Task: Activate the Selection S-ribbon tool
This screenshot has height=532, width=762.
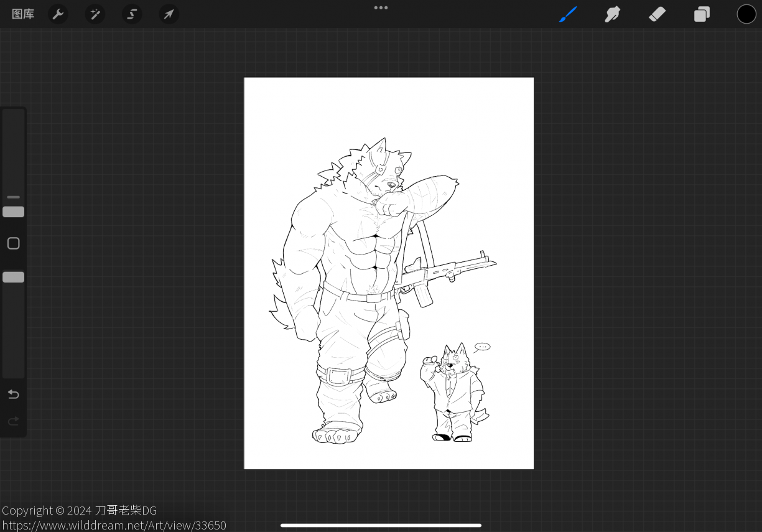Action: point(132,14)
